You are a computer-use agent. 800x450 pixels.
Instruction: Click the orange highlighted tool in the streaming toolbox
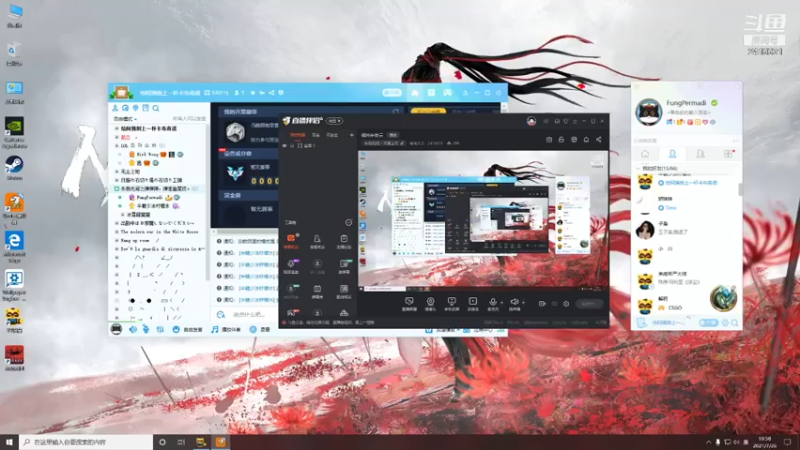pyautogui.click(x=291, y=240)
